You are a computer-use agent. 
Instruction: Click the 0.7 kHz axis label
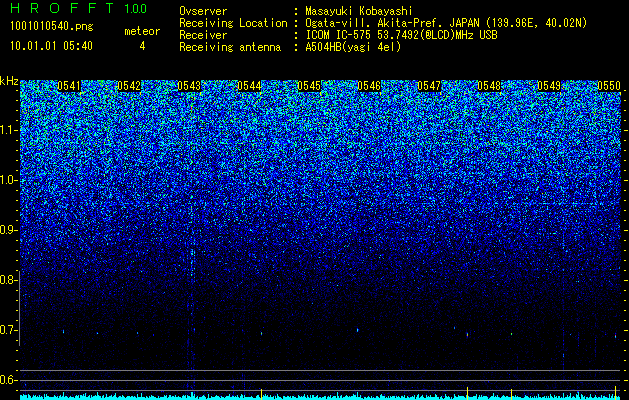[x=9, y=330]
